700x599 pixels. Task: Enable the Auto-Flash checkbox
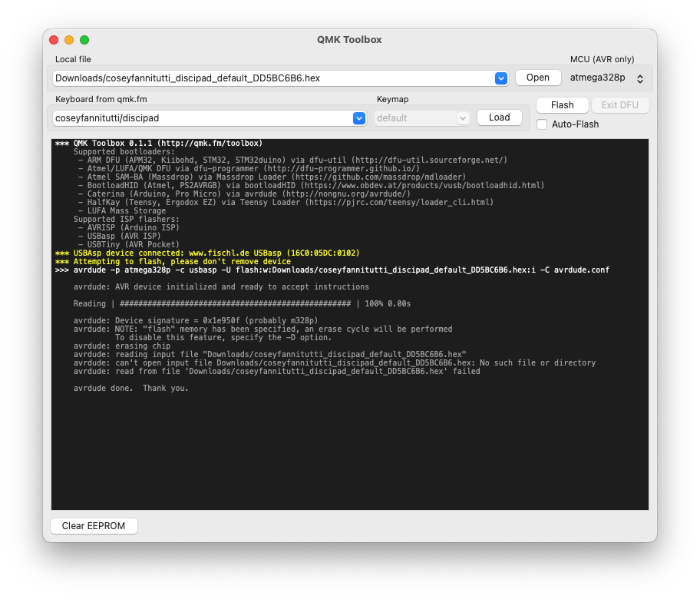click(x=542, y=124)
